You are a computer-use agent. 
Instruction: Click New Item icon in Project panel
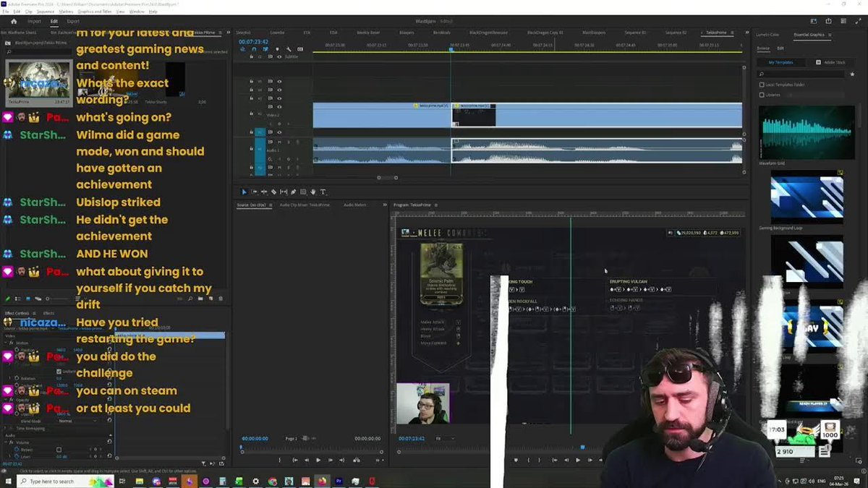point(210,298)
